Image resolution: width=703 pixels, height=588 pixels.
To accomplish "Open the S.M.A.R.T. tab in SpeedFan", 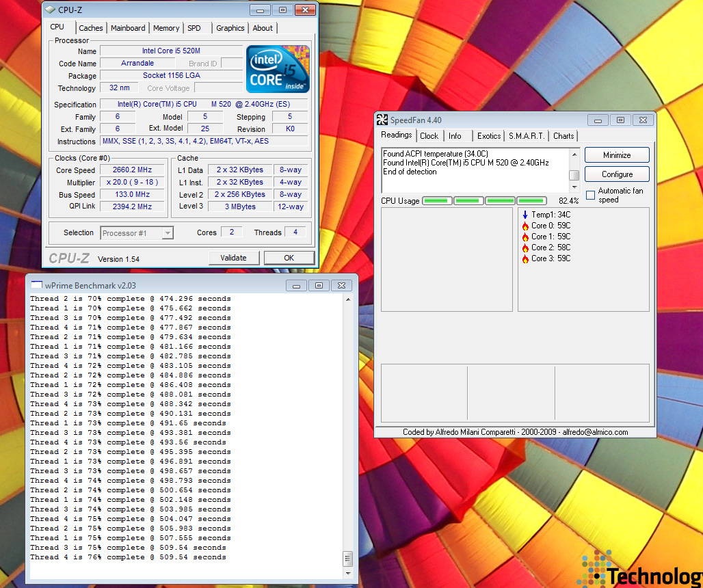I will click(527, 136).
